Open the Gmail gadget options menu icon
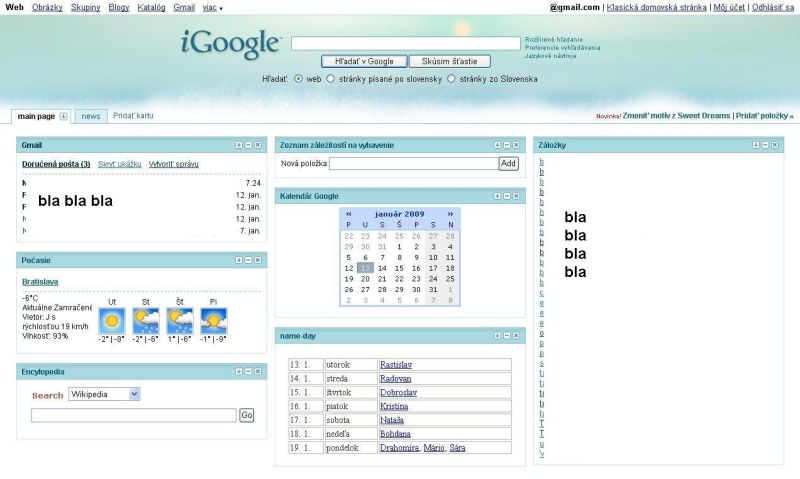This screenshot has width=800, height=479. (x=238, y=145)
